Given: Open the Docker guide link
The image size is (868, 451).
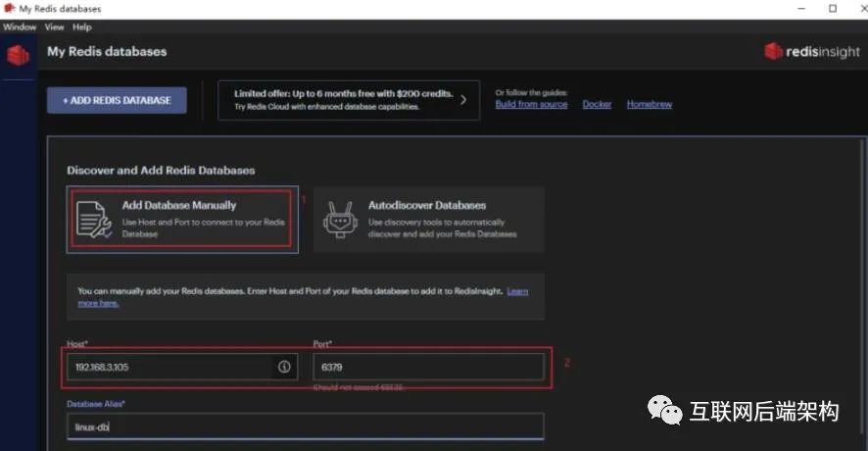Looking at the screenshot, I should (597, 104).
